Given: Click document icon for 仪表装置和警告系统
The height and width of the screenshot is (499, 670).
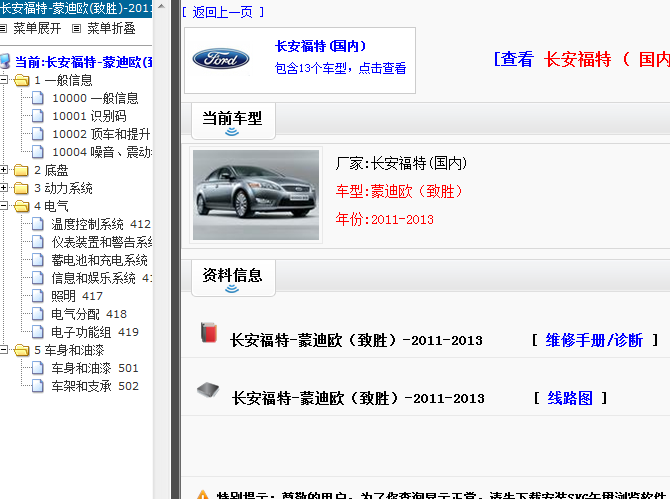Looking at the screenshot, I should coord(38,242).
